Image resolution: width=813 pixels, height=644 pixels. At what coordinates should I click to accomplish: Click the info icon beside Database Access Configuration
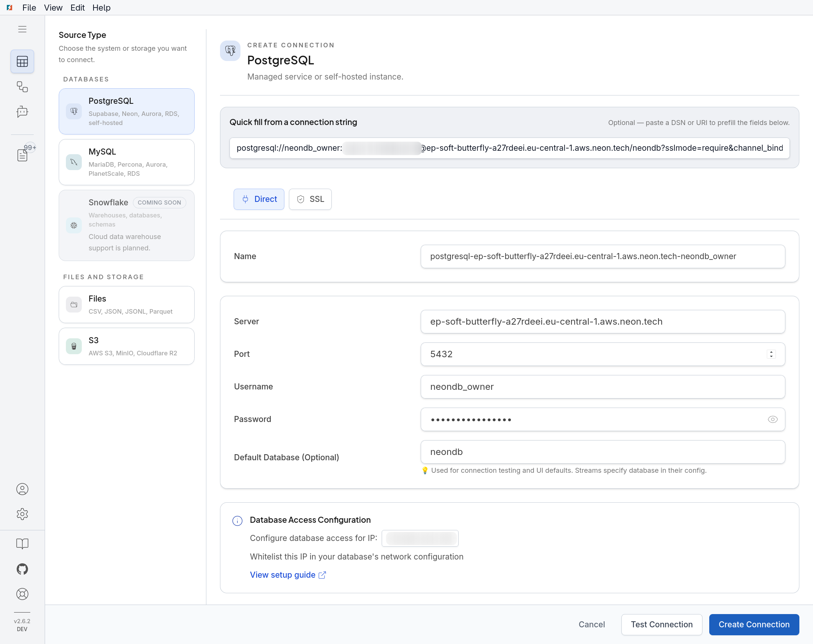237,521
